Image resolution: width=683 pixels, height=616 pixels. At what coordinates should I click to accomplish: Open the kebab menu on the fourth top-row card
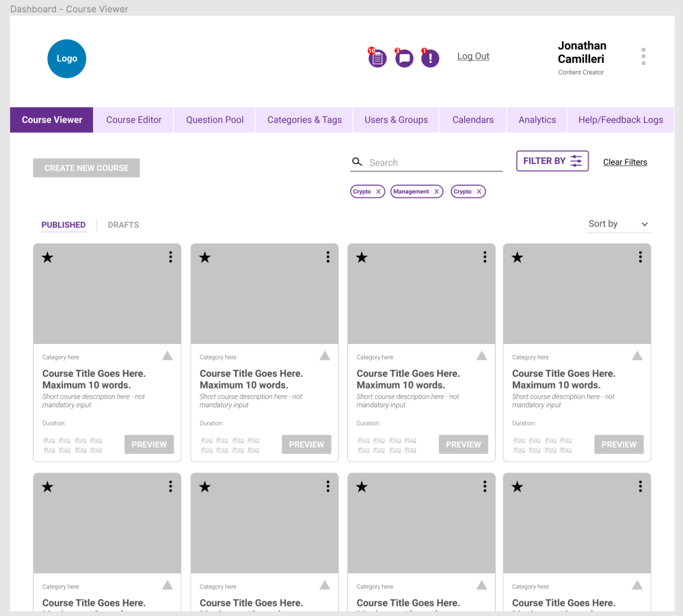pos(641,257)
